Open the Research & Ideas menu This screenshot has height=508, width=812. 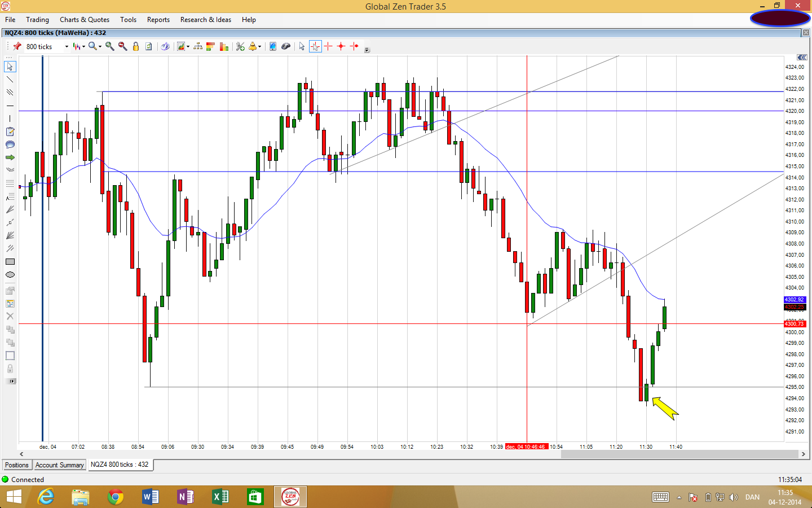pos(206,20)
